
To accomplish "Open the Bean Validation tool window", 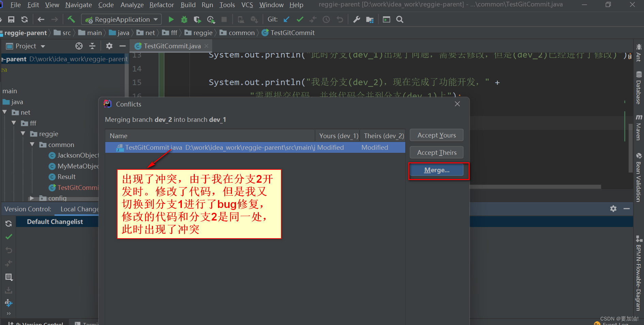I will [x=639, y=177].
